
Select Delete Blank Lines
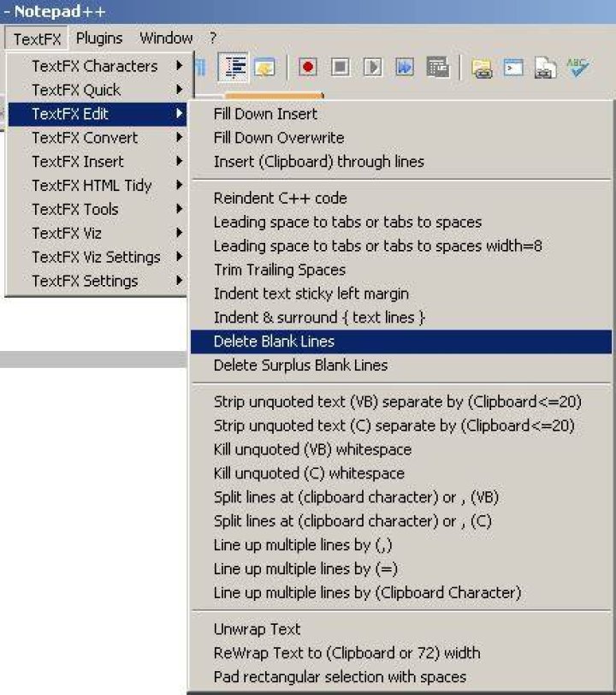[401, 342]
